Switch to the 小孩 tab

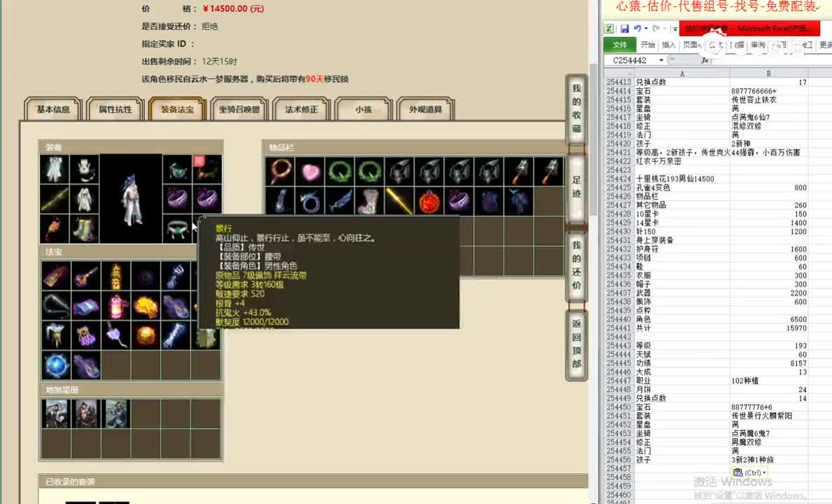(x=363, y=109)
